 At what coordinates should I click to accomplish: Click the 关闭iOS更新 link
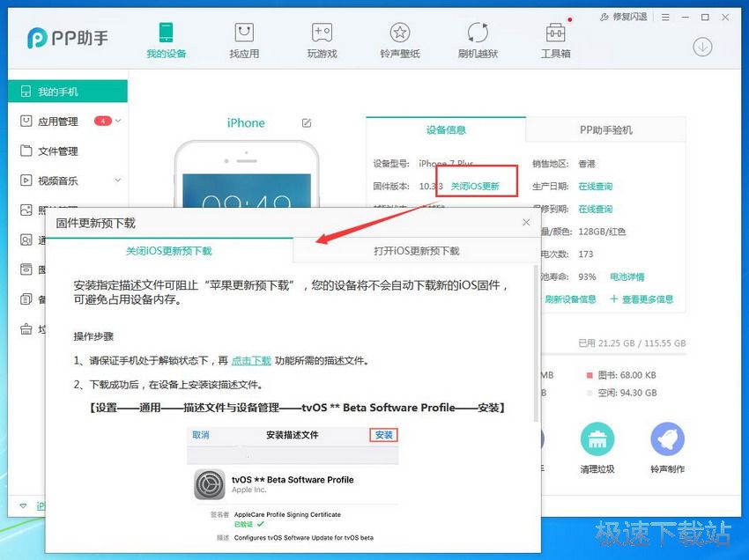(x=475, y=186)
